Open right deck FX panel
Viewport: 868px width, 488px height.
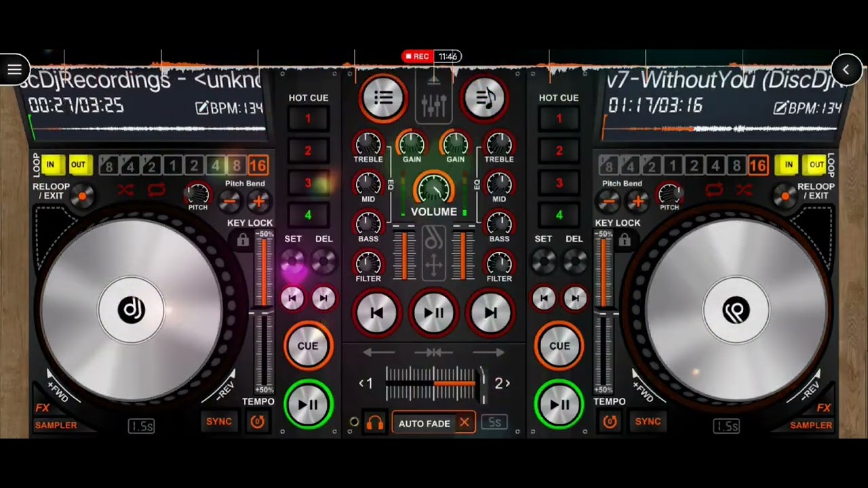click(x=824, y=408)
